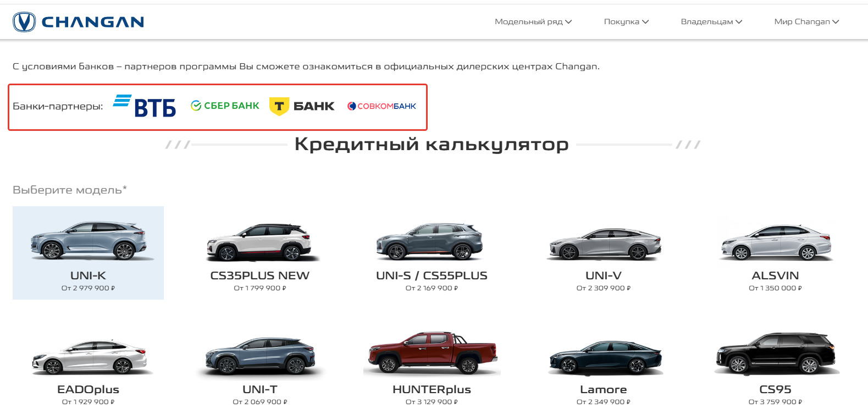Click the UNI-T model name
The width and height of the screenshot is (868, 419).
(260, 389)
